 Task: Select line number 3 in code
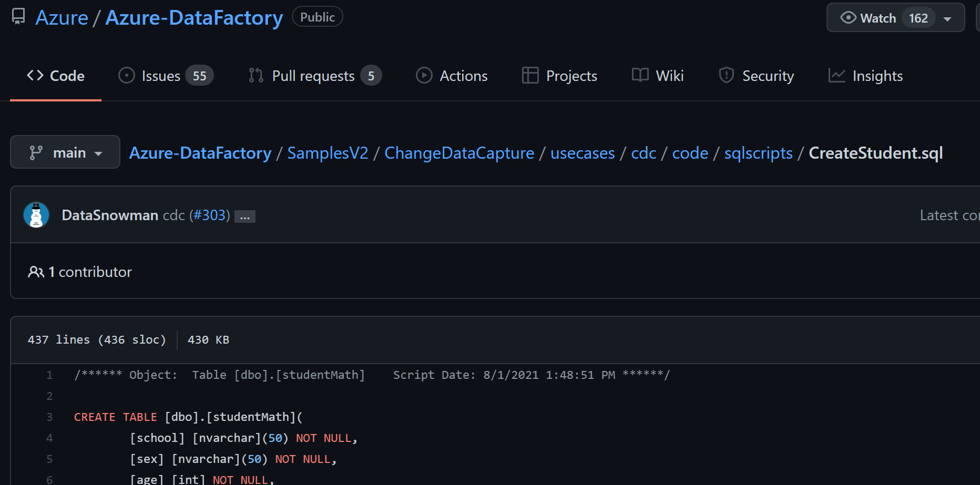(49, 417)
